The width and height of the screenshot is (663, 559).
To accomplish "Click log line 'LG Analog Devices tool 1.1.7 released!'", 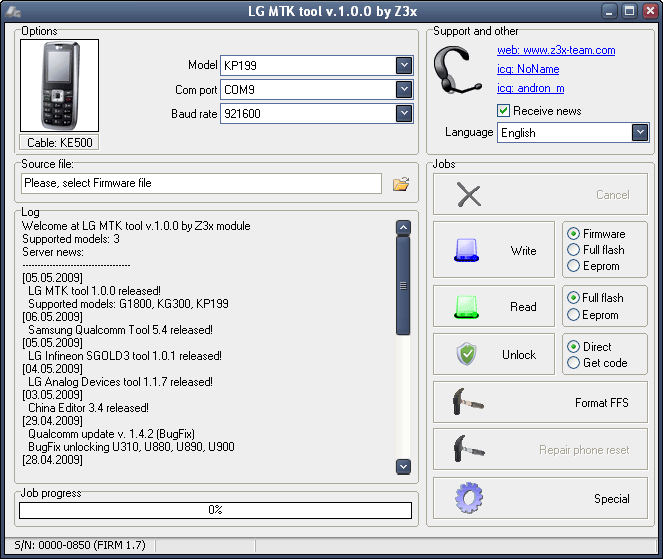I will pos(121,382).
